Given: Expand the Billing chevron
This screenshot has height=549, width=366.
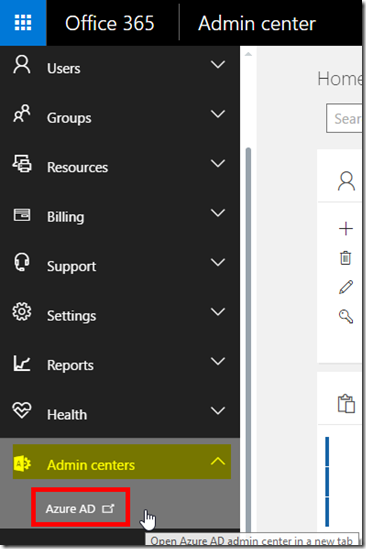Looking at the screenshot, I should tap(218, 213).
